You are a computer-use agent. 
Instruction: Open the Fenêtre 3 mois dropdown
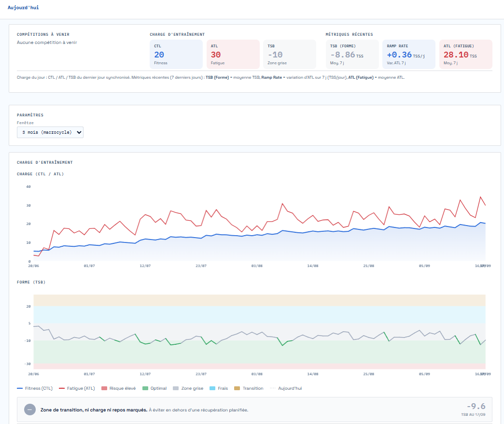pyautogui.click(x=50, y=132)
